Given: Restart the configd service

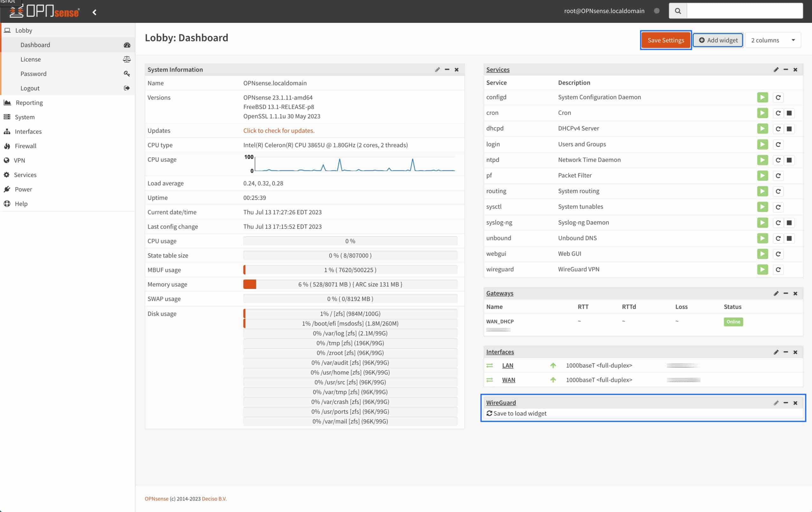Looking at the screenshot, I should (778, 97).
